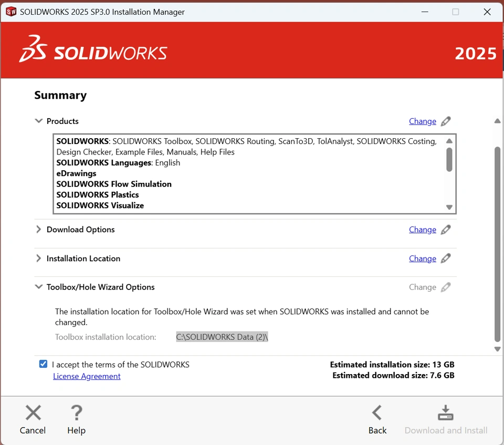This screenshot has width=504, height=445.
Task: Click the products list scroll up arrow
Action: pos(449,141)
